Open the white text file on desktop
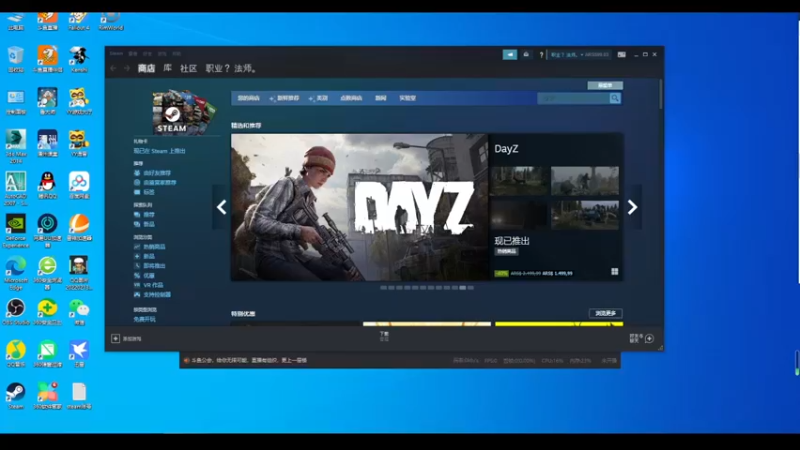 pyautogui.click(x=79, y=395)
